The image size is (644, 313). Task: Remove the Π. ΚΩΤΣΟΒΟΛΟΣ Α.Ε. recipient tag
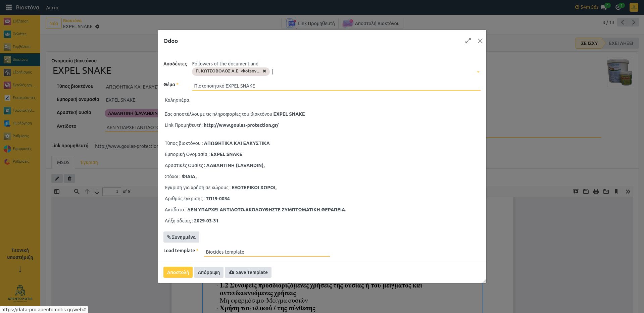click(264, 71)
